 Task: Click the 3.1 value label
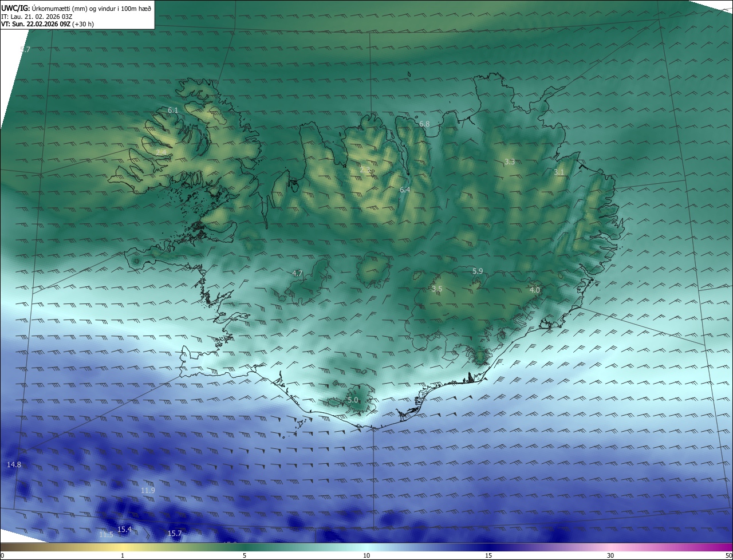pyautogui.click(x=559, y=172)
